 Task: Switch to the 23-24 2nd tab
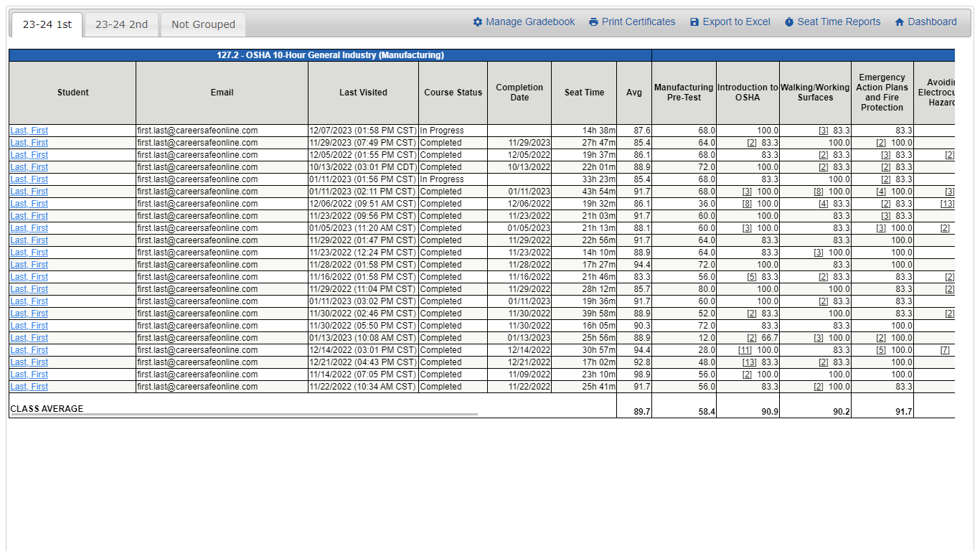coord(121,24)
